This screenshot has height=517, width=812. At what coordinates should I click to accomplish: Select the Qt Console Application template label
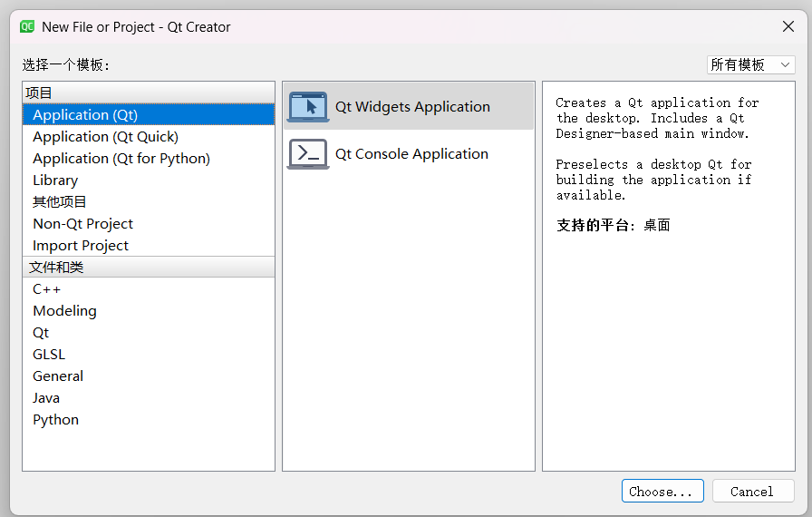(x=411, y=154)
